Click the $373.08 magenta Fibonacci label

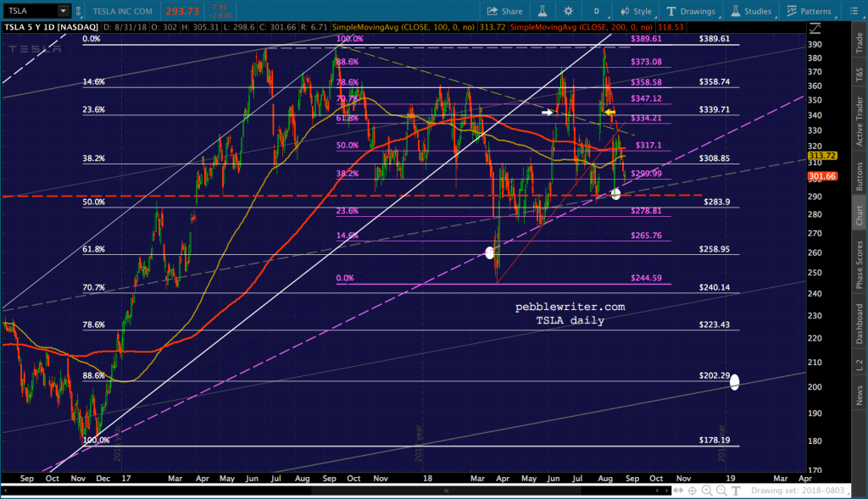[646, 62]
